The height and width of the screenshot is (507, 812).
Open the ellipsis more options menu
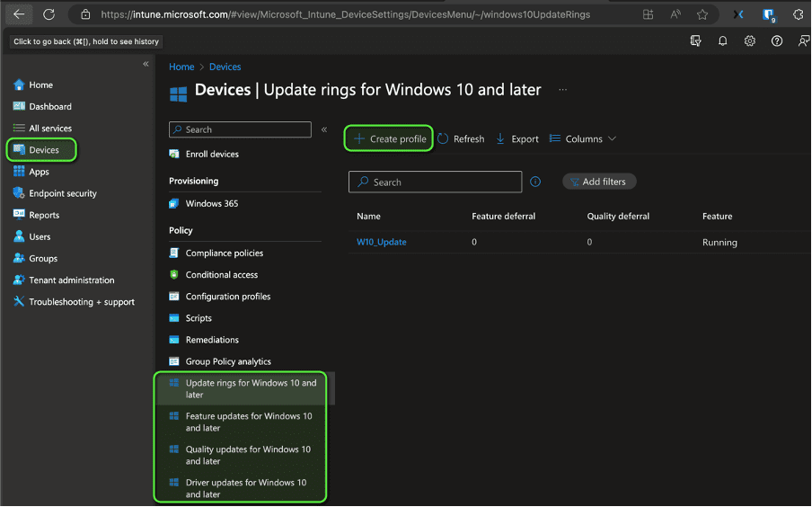[x=563, y=90]
